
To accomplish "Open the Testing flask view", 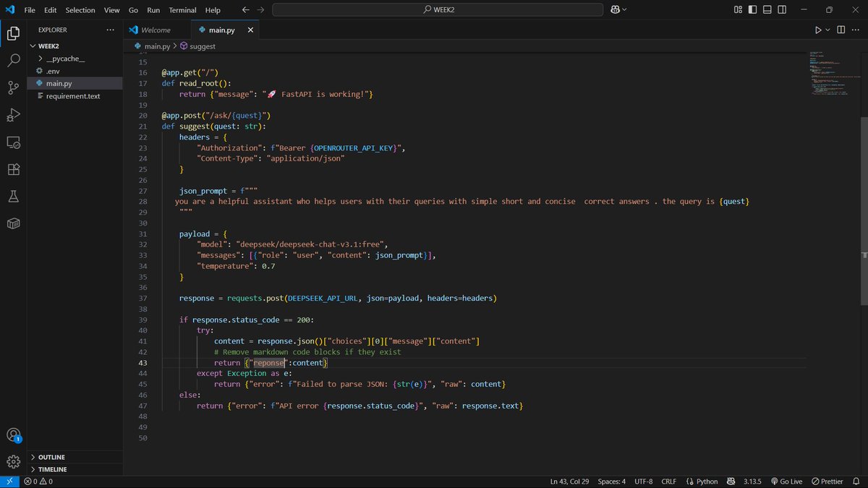I will coord(13,197).
